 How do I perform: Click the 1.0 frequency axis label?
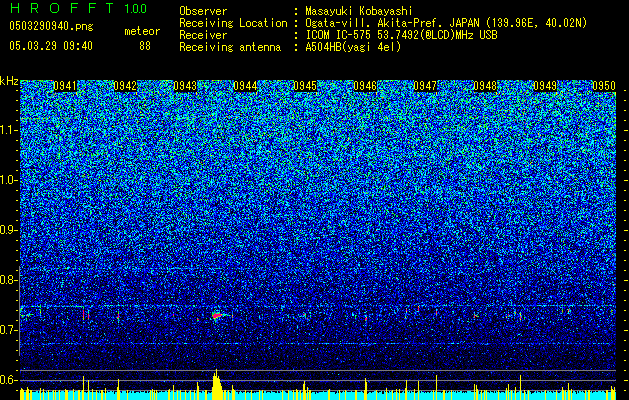8,180
